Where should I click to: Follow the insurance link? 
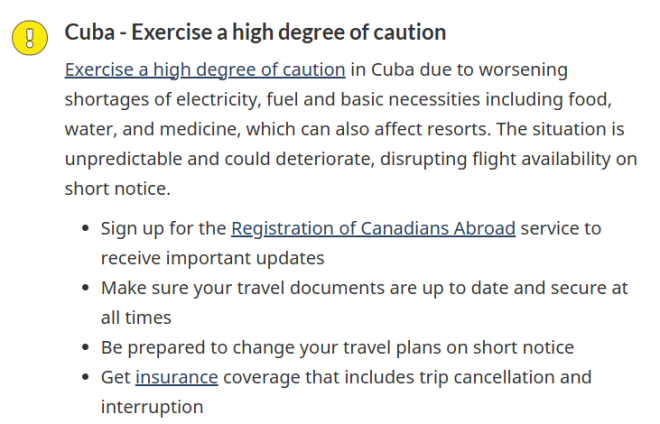click(177, 377)
